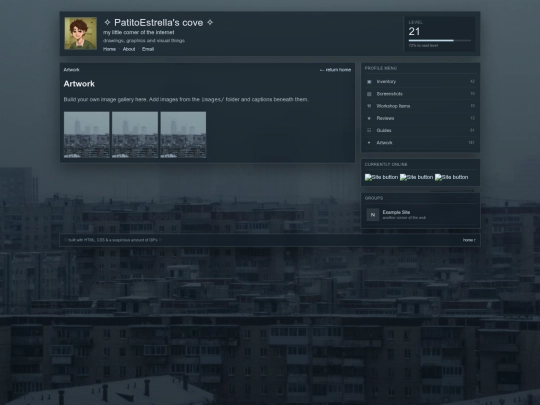
Task: Open the About nav link
Action: (129, 49)
